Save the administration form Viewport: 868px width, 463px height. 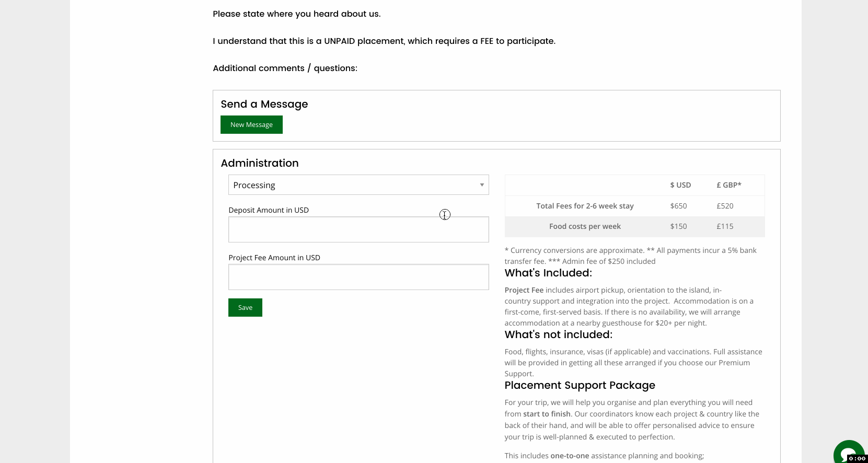click(x=245, y=308)
